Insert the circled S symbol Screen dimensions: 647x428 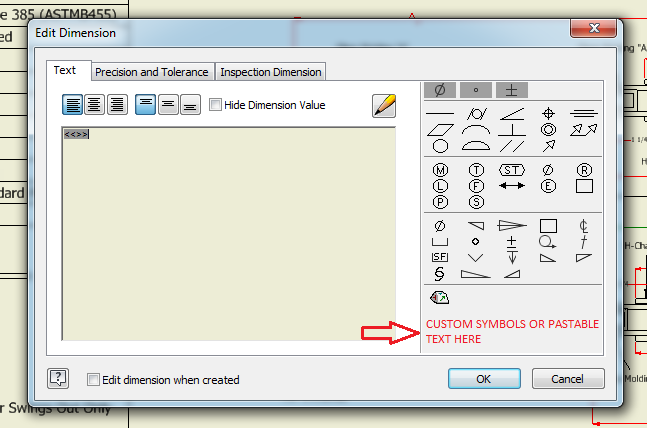[x=476, y=202]
